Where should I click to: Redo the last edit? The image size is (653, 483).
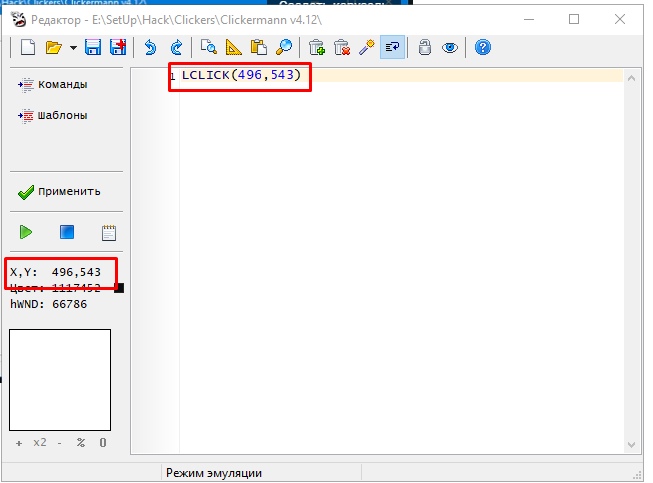click(177, 47)
